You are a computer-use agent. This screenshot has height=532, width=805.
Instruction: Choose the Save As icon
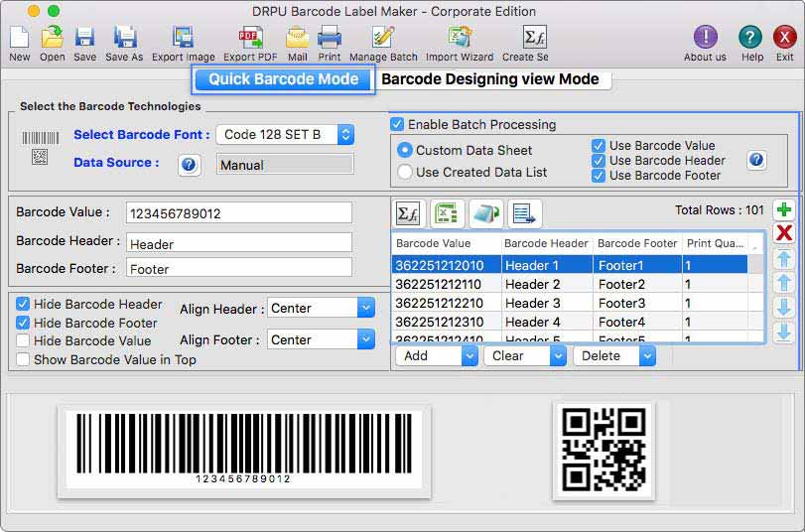coord(124,38)
